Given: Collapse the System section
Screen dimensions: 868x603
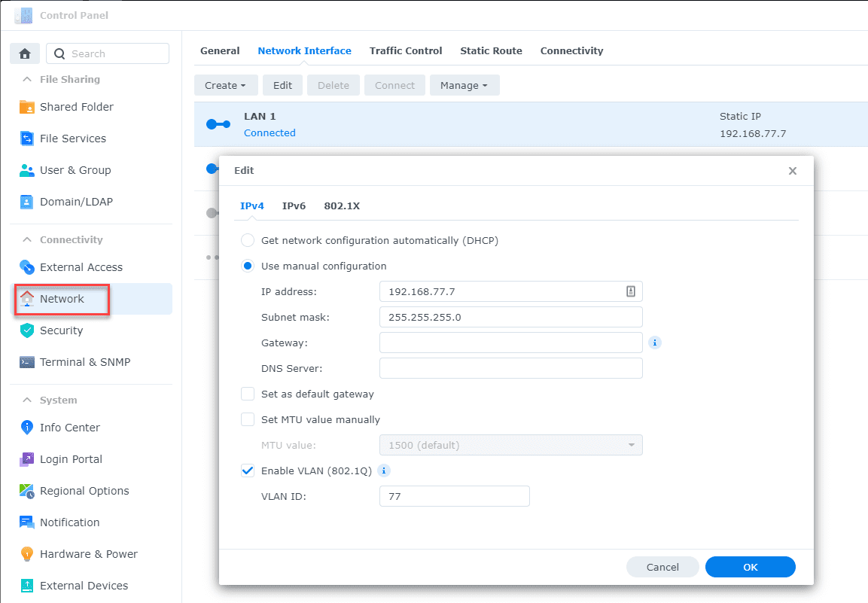Looking at the screenshot, I should (x=26, y=400).
